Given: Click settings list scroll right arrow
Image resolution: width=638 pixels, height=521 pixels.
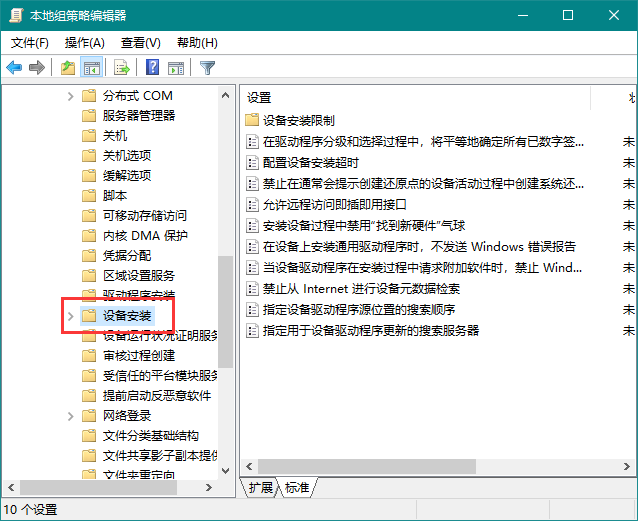Looking at the screenshot, I should (x=627, y=466).
